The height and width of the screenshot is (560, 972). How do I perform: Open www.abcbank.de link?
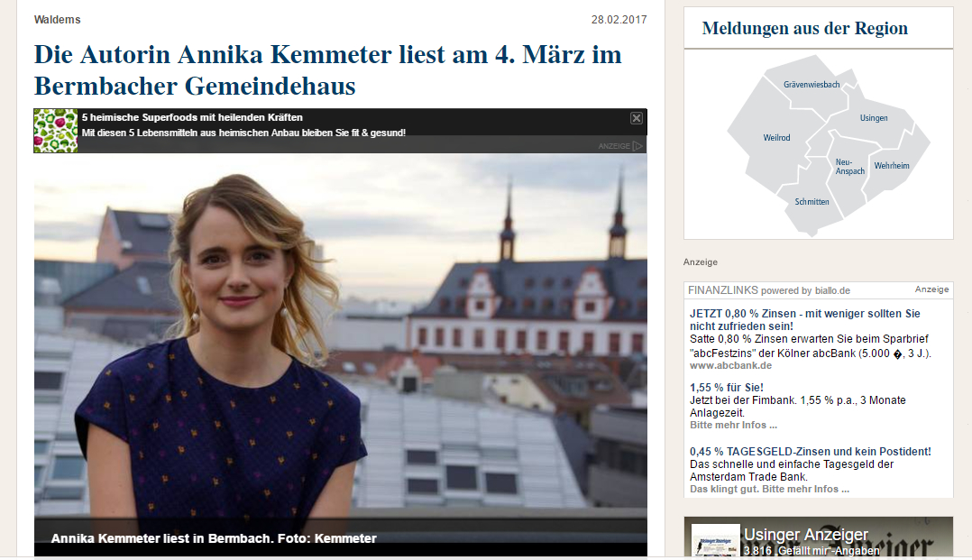pyautogui.click(x=731, y=366)
